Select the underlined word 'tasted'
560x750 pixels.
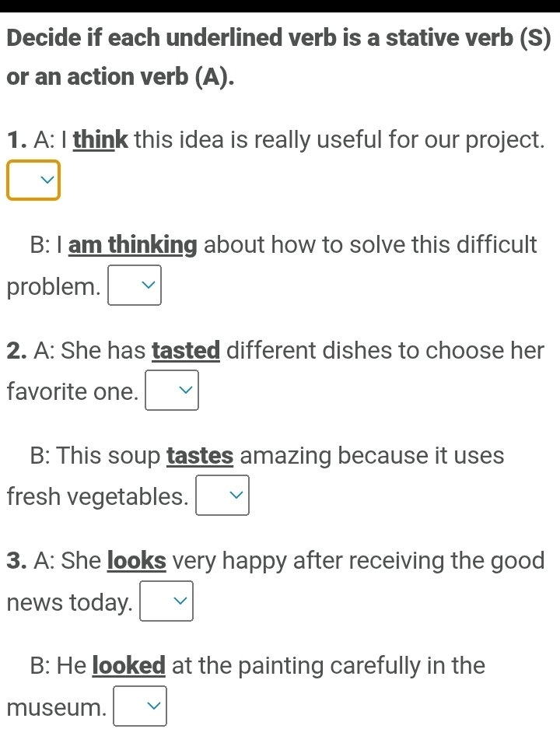pyautogui.click(x=187, y=351)
